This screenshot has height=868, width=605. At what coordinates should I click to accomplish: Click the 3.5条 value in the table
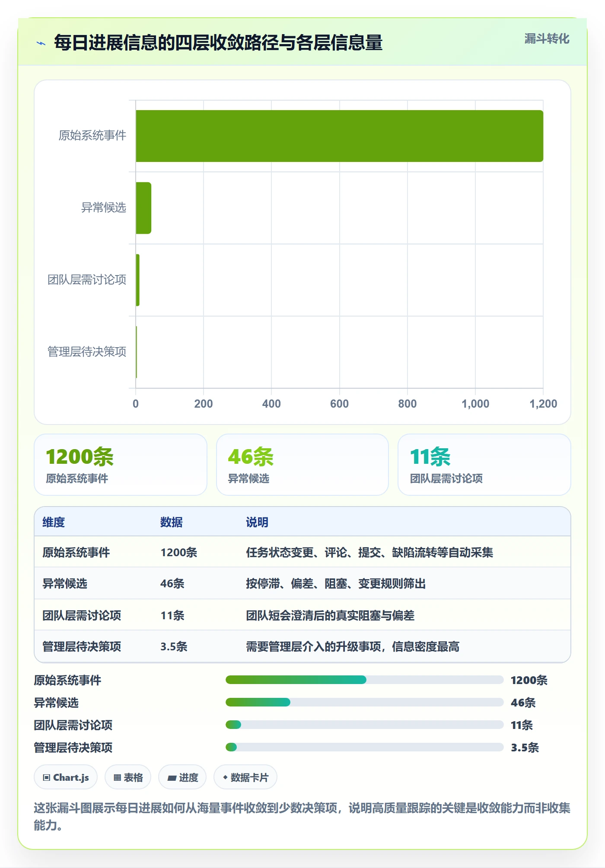point(174,646)
